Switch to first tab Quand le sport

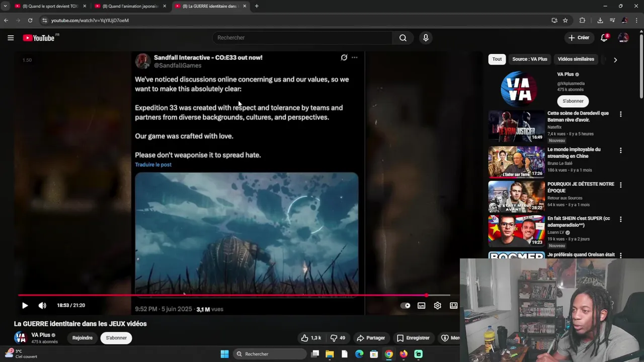pyautogui.click(x=50, y=6)
